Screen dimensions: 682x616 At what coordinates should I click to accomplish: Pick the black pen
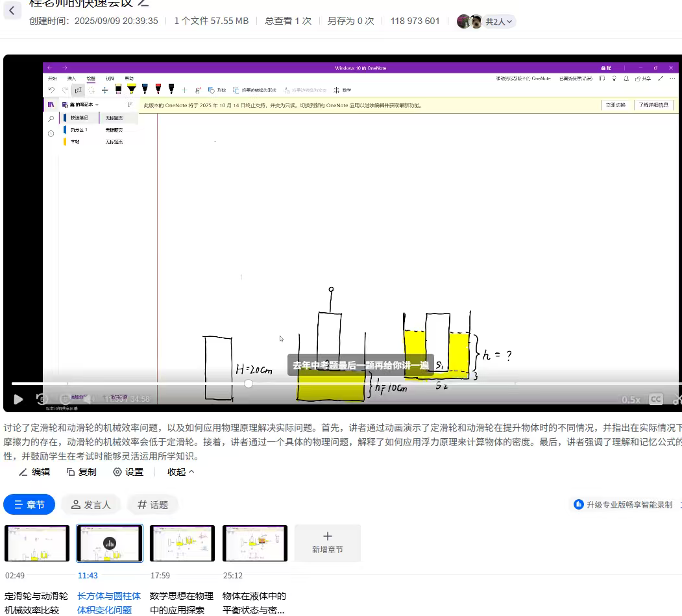tap(171, 89)
